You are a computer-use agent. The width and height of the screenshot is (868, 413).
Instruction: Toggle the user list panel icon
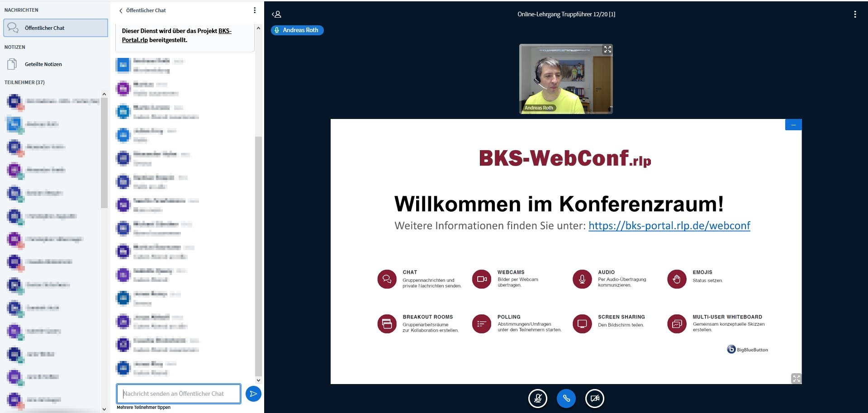(x=276, y=14)
